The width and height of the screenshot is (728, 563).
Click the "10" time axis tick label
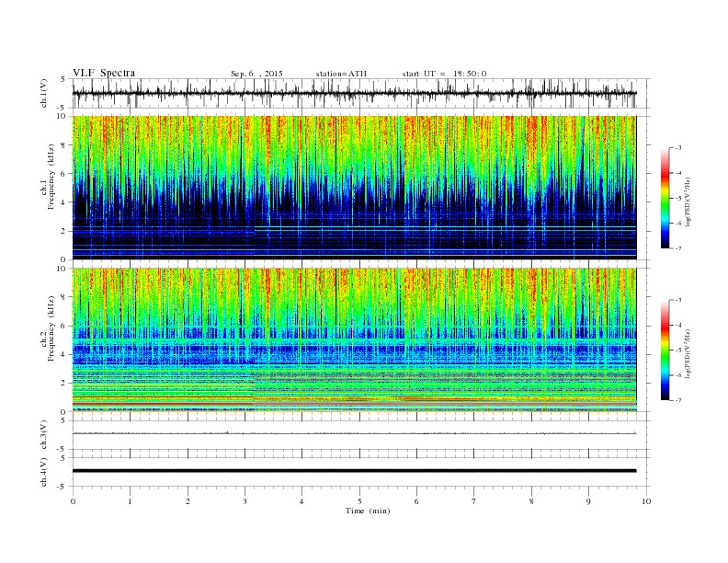coord(646,501)
